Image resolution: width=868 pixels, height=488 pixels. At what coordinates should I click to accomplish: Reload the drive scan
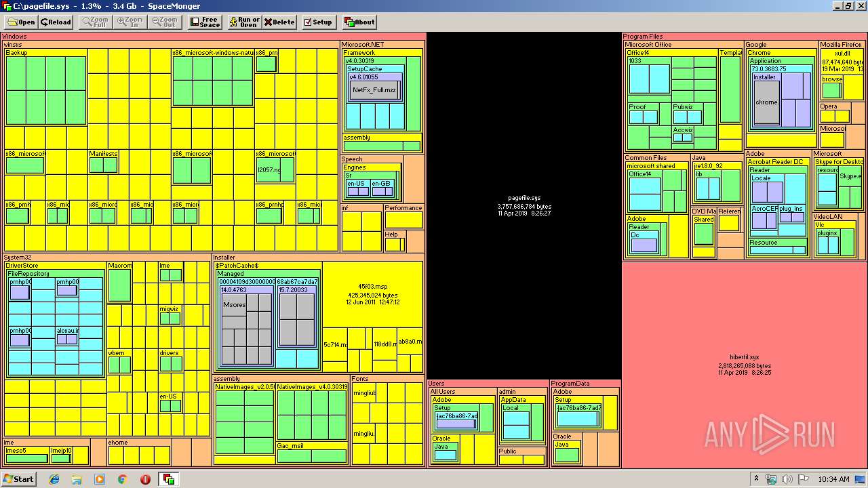[56, 22]
